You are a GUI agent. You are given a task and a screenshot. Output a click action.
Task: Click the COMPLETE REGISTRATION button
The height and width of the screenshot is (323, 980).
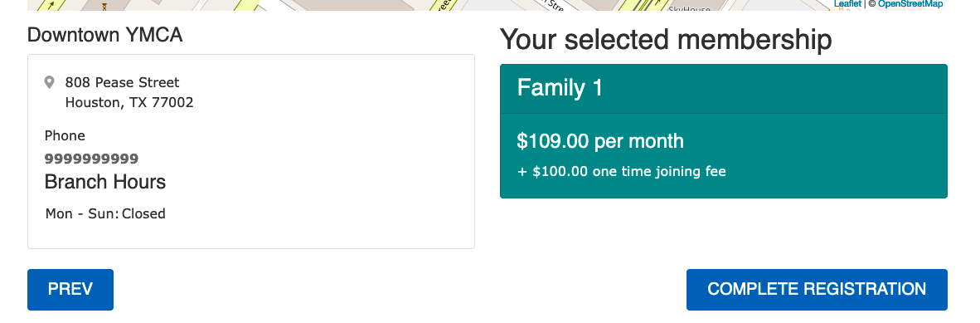(817, 289)
